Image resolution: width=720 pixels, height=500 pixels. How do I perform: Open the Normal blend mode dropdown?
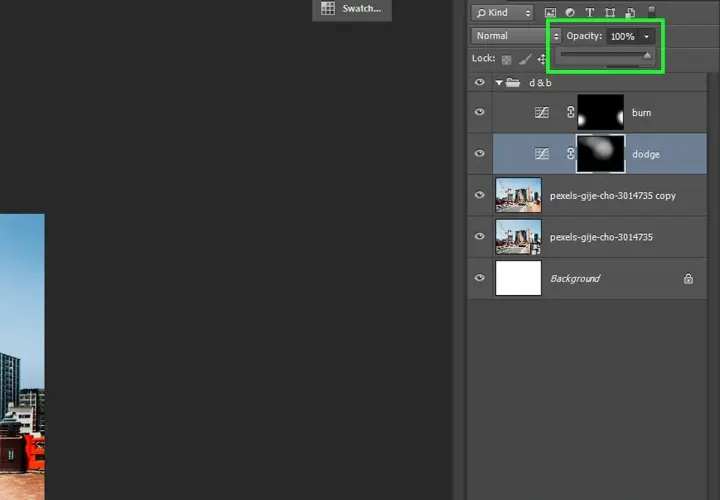[516, 36]
